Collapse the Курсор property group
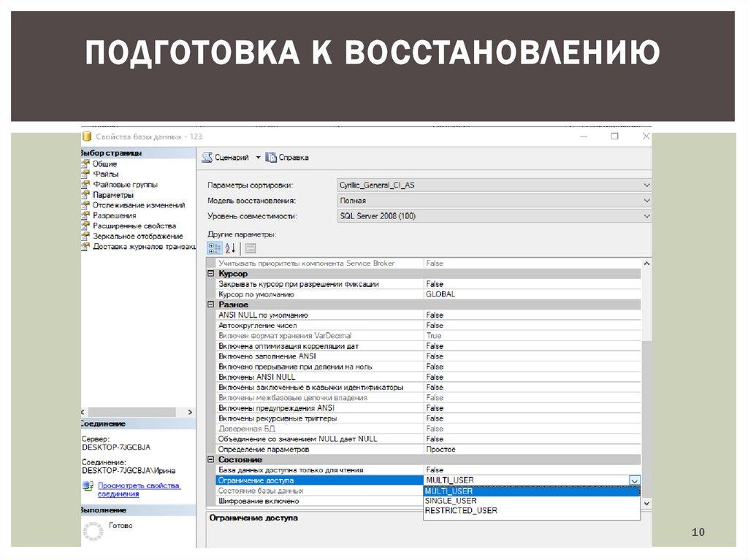748x560 pixels. click(x=211, y=274)
